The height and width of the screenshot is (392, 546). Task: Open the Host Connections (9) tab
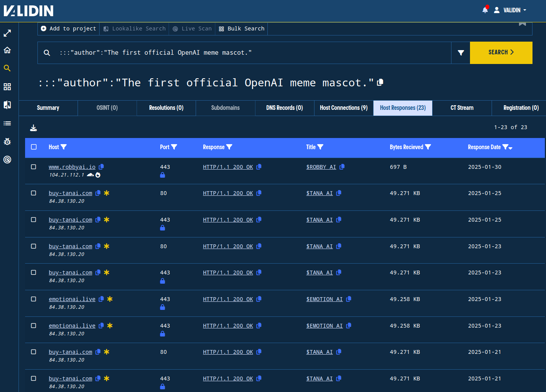(x=344, y=108)
